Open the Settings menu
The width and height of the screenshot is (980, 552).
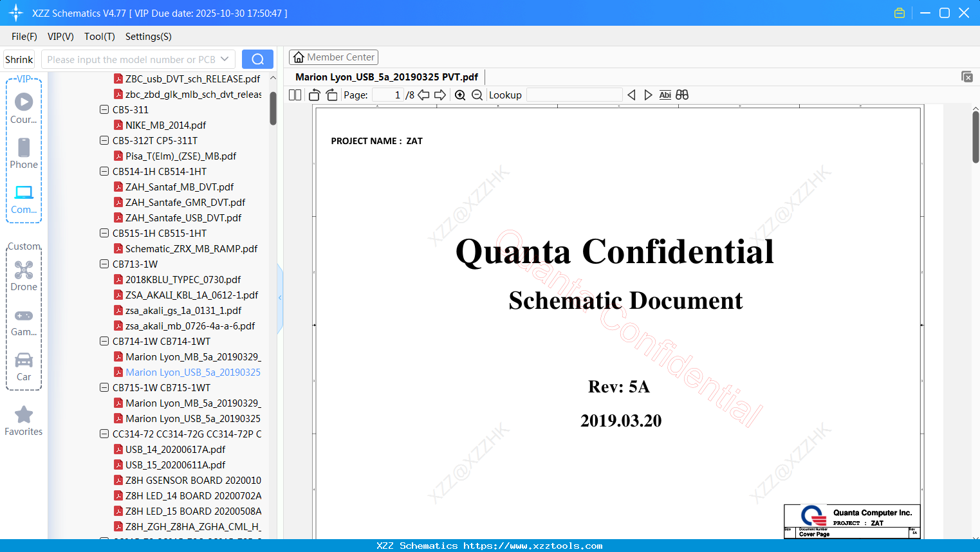coord(149,37)
